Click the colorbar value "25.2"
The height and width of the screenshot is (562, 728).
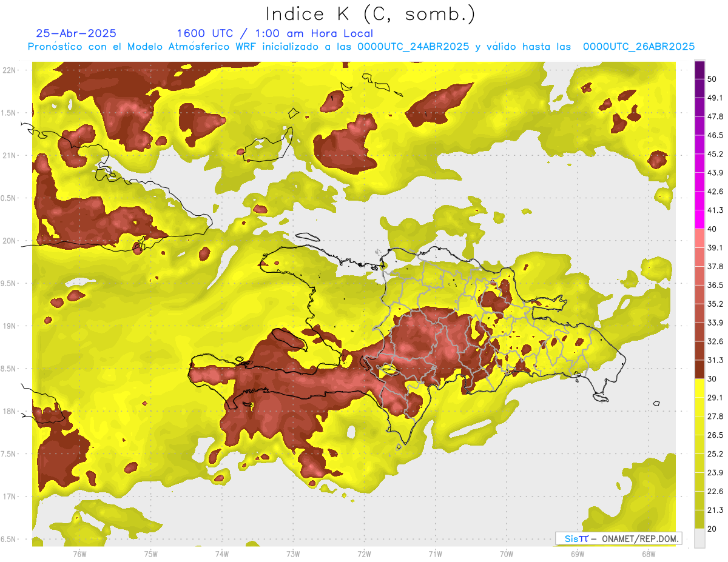(x=715, y=454)
